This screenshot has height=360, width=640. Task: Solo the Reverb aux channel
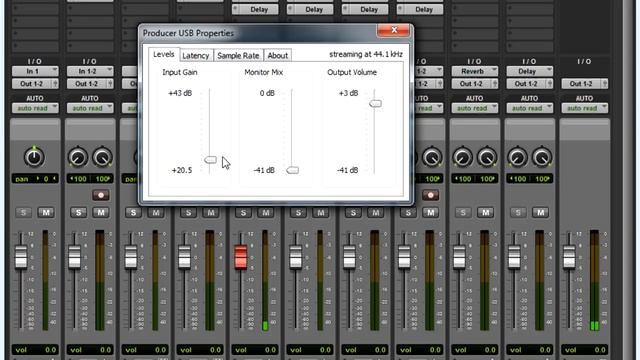point(463,213)
